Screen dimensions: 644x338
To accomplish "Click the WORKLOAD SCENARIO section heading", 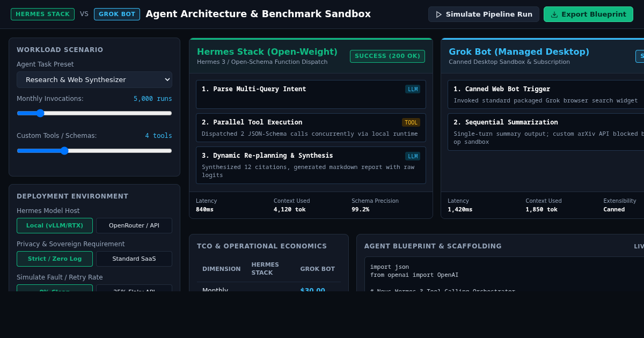I will 60,50.
